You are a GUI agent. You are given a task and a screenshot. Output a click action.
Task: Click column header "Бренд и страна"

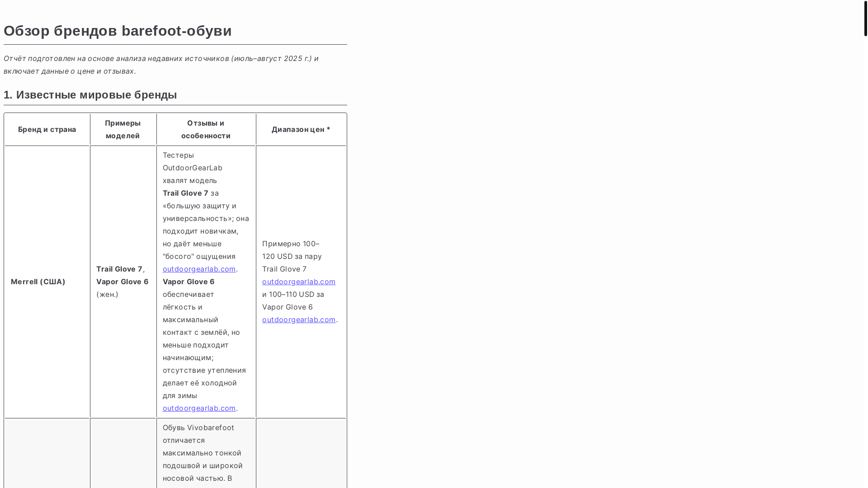47,129
